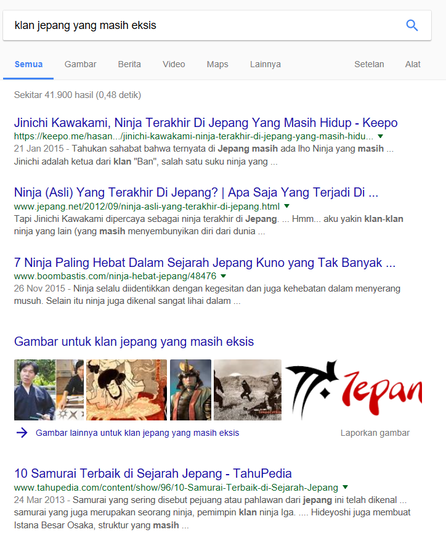Viewport: 446px width, 540px height.
Task: Open dropdown arrow next to boombastis.com URL
Action: [223, 276]
